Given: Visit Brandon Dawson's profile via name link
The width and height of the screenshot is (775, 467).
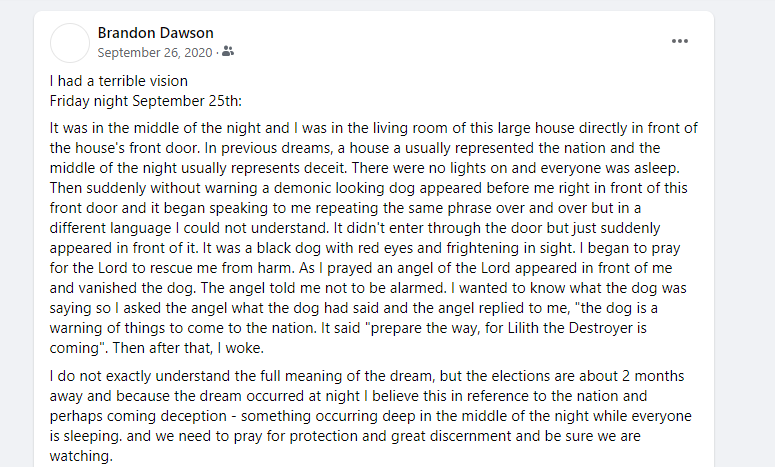Looking at the screenshot, I should pyautogui.click(x=156, y=33).
